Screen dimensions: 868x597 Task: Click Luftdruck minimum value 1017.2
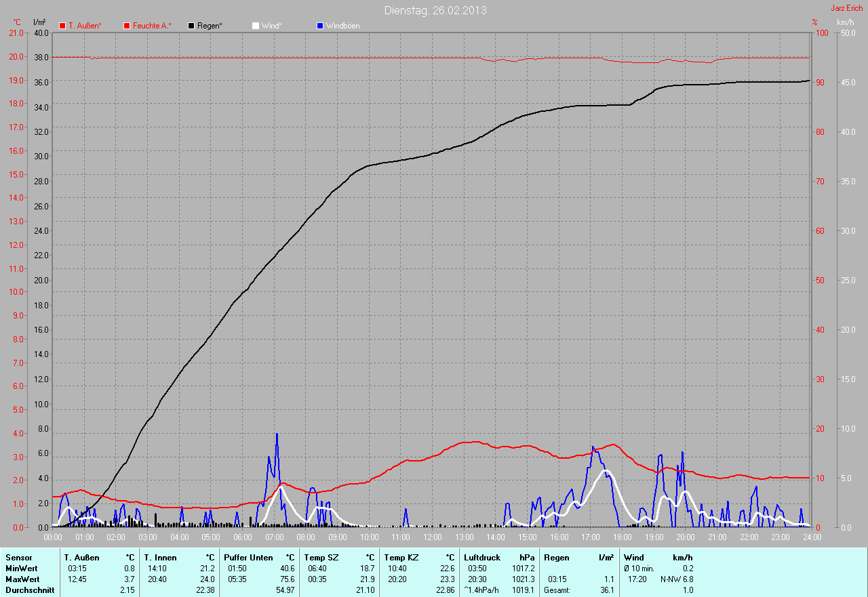coord(524,569)
